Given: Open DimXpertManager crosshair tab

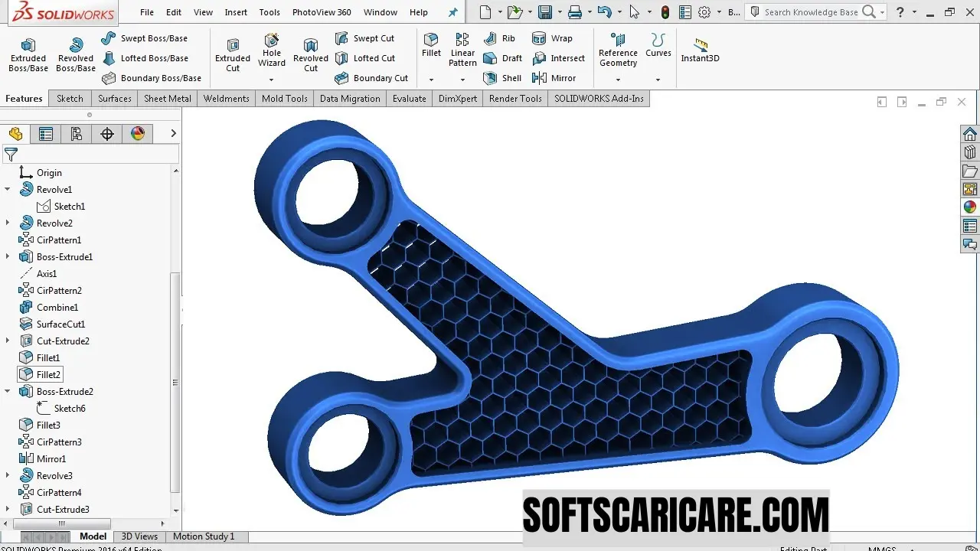Looking at the screenshot, I should tap(107, 134).
